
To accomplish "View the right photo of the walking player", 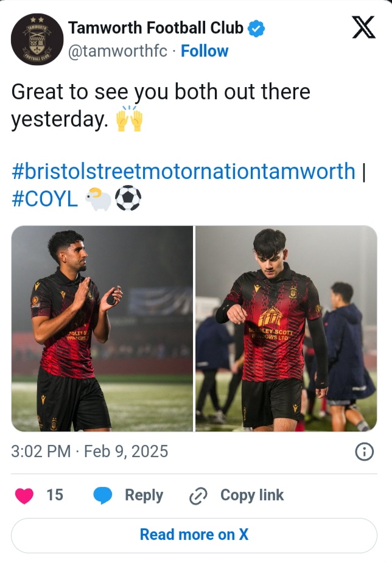I will [286, 329].
